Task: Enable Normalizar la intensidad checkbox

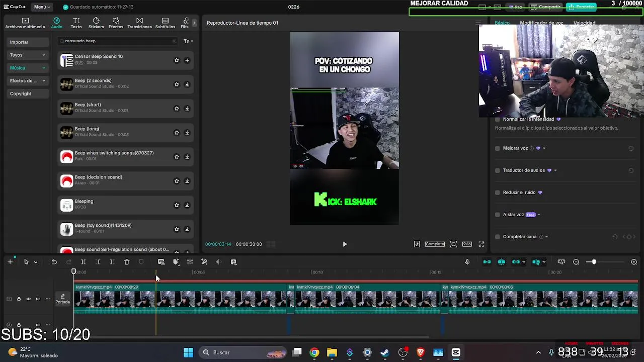Action: point(498,120)
